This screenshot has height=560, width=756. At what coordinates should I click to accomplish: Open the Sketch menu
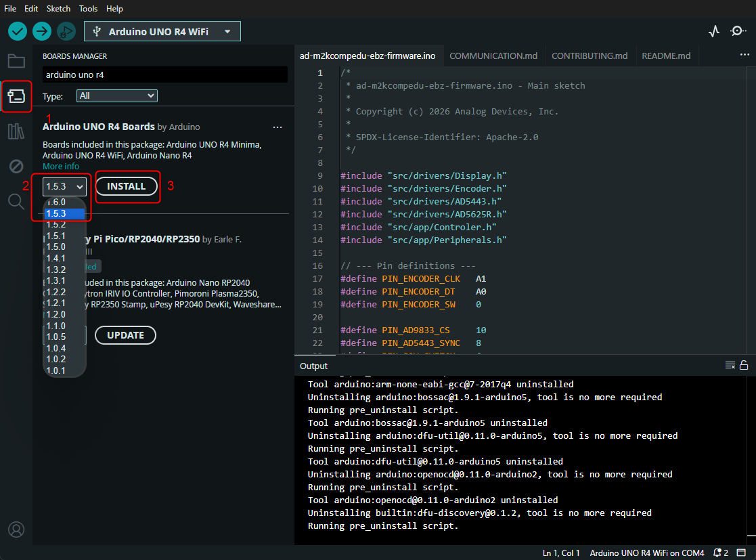coord(58,9)
